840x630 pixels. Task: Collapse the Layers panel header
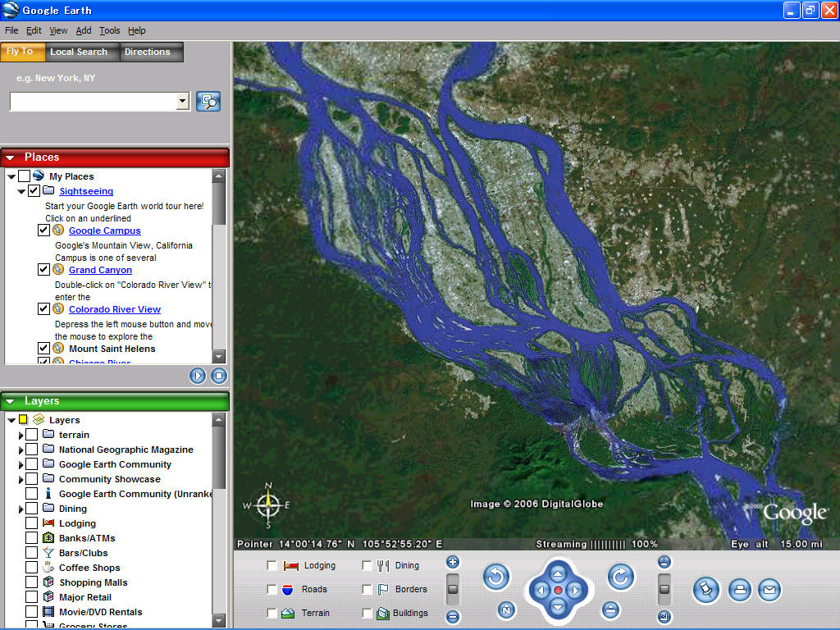click(10, 401)
